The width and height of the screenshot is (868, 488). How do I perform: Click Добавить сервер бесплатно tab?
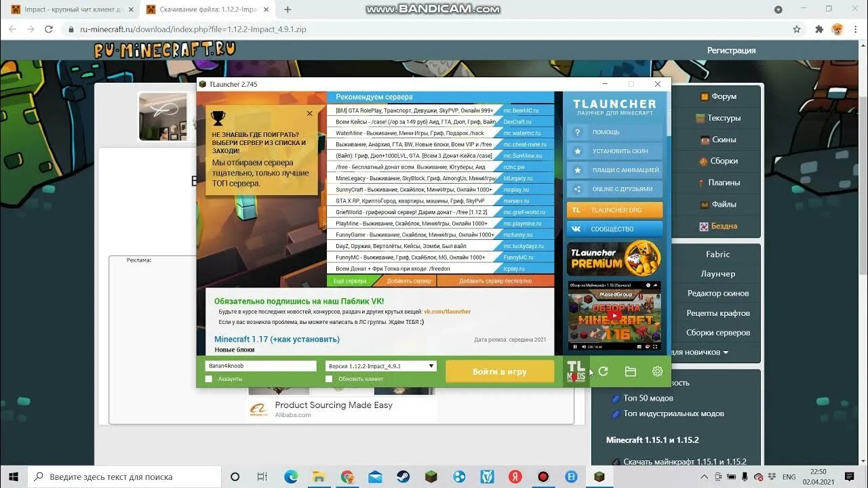tap(495, 281)
